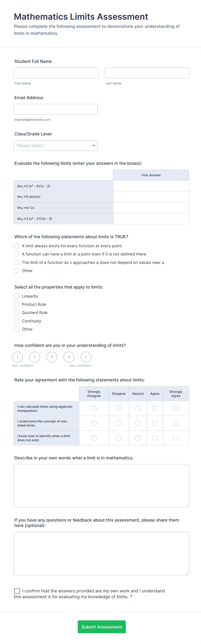Select 'A function can have a limit' option
This screenshot has width=201, height=644.
[16, 254]
